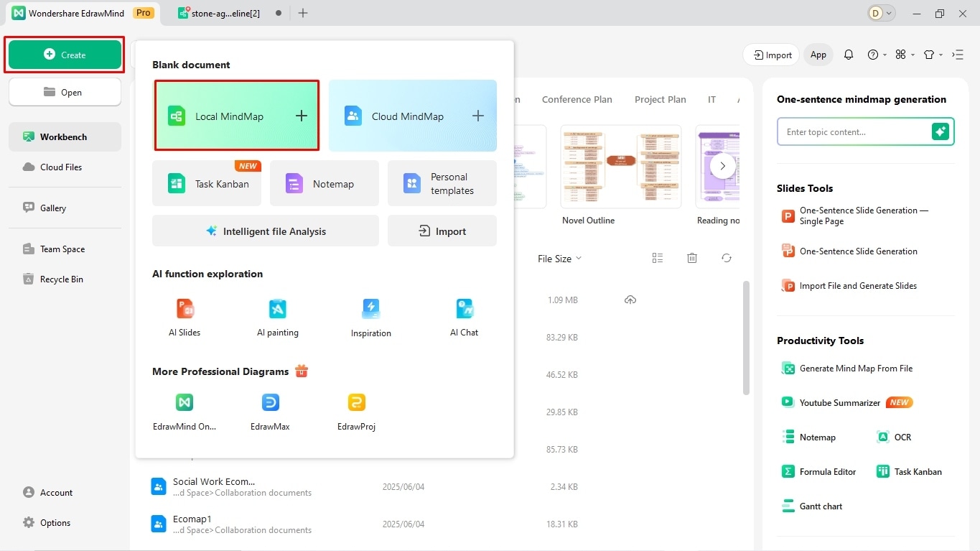
Task: Open AI Slides function
Action: pos(185,318)
